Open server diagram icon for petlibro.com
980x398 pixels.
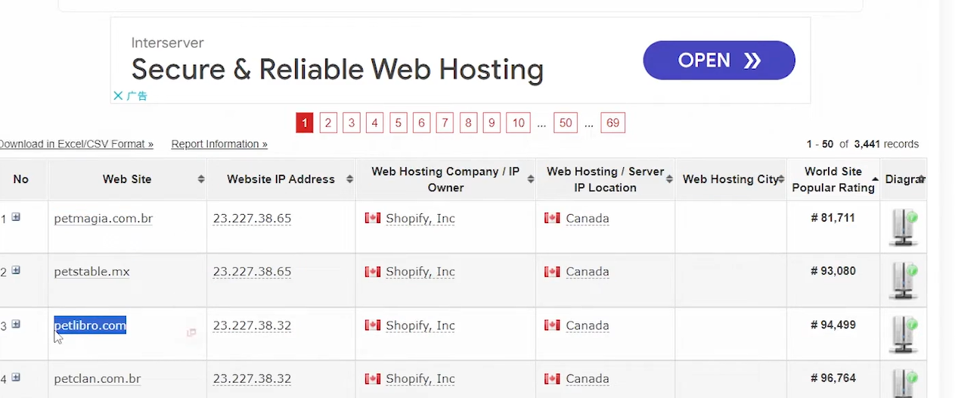pyautogui.click(x=904, y=334)
